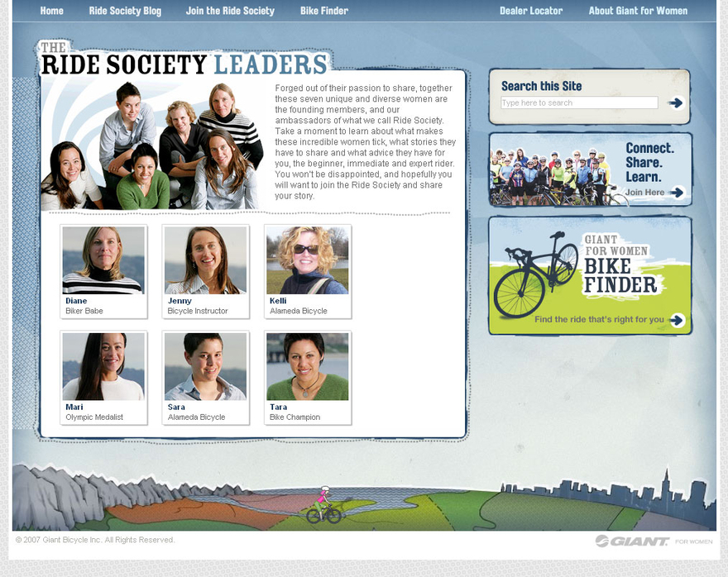728x577 pixels.
Task: Click the search submit arrow icon
Action: point(676,103)
